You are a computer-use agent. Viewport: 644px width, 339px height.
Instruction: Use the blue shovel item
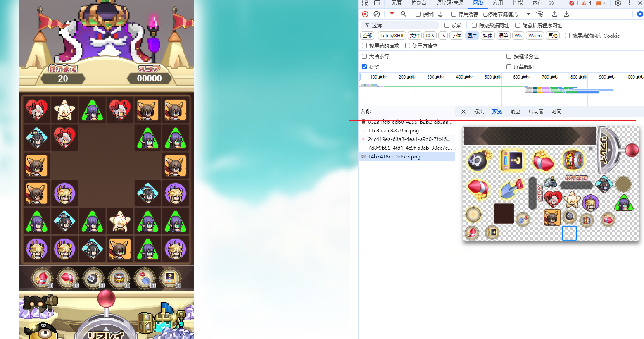pos(145,278)
